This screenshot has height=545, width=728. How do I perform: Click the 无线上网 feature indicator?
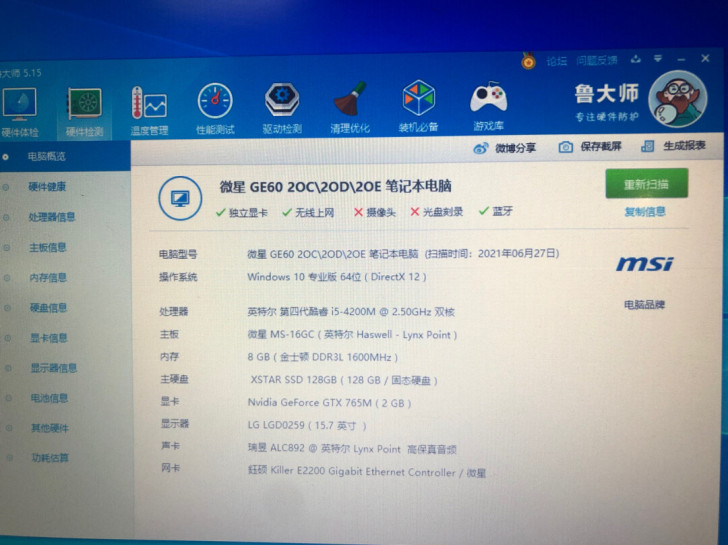308,212
